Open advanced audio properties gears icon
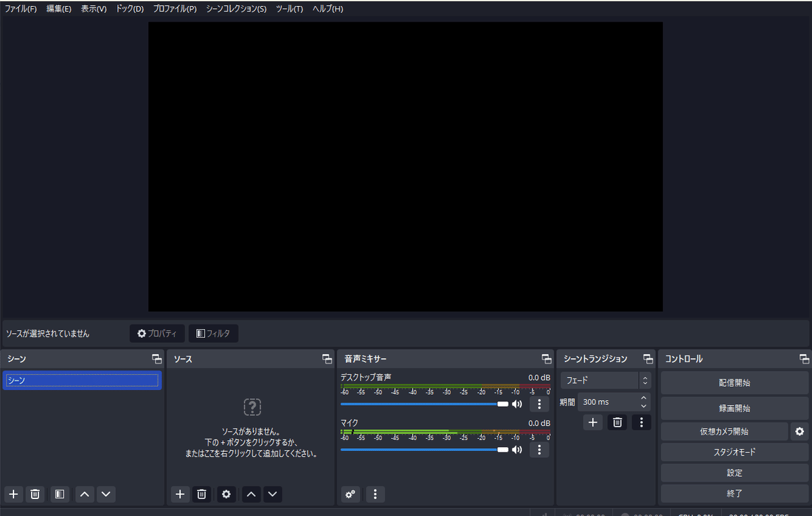Screen dimensions: 812x516 click(351, 494)
